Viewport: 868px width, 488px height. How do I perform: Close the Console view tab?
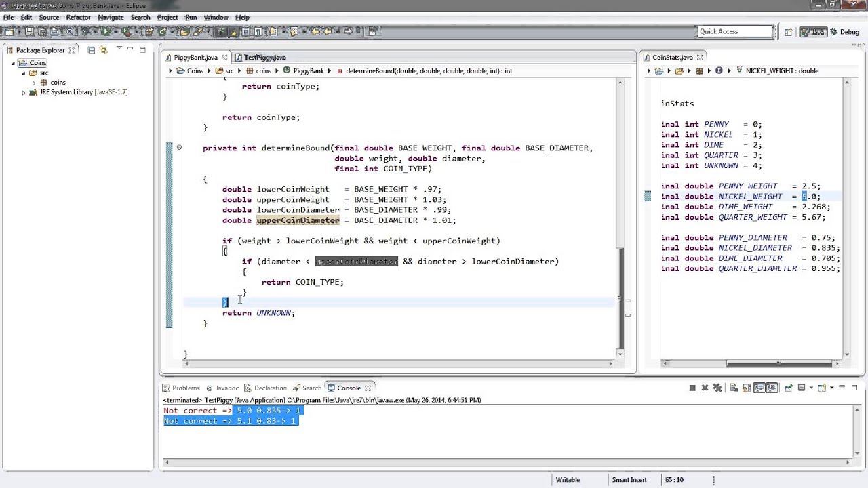tap(368, 388)
